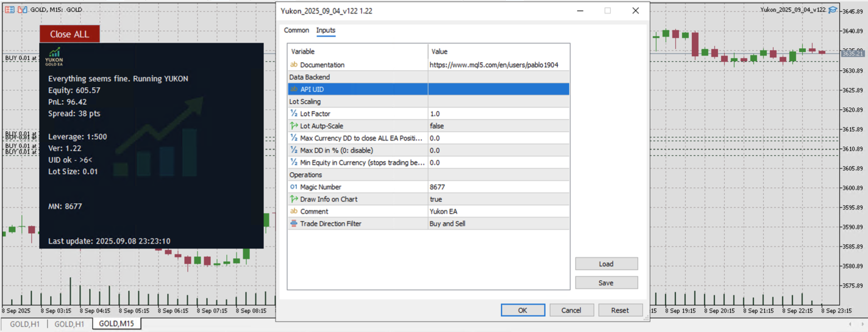868x332 pixels.
Task: Click the green arrow icon beside Lot Autp-Scale
Action: tap(294, 126)
